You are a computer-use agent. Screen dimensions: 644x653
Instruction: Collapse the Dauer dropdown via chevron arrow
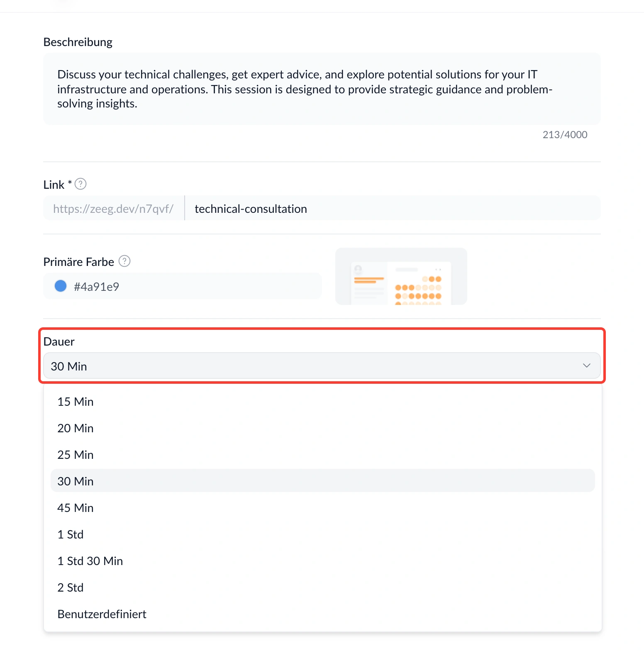pos(586,365)
